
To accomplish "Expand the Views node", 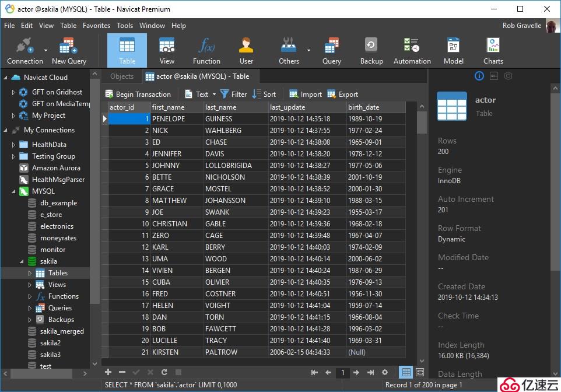I will 30,285.
